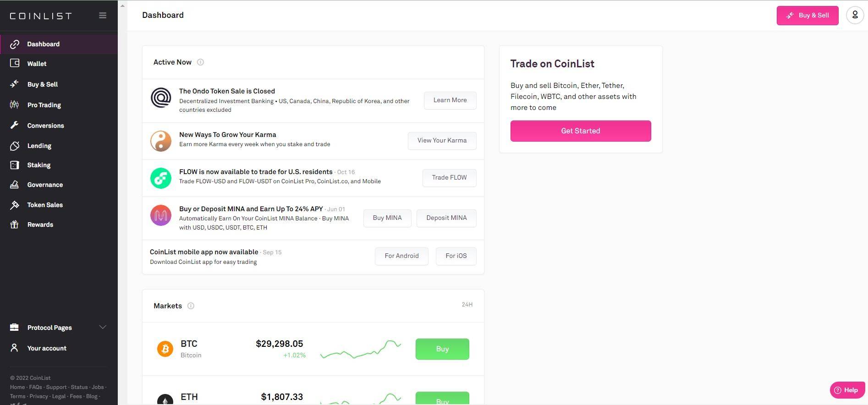
Task: Open the Terms footer link
Action: [17, 396]
